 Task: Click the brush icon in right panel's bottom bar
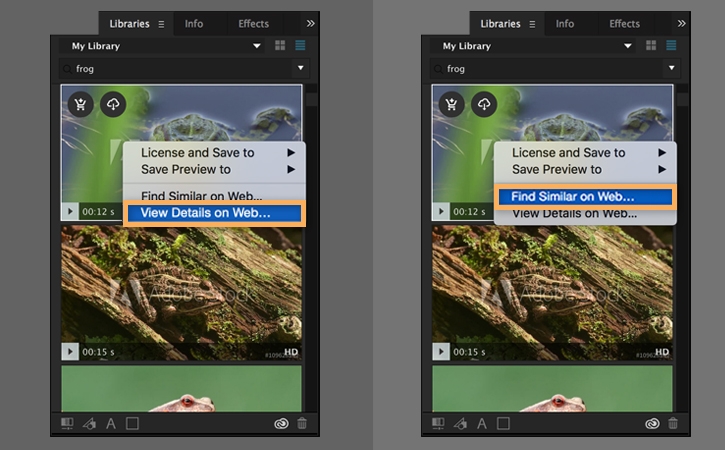pos(461,423)
